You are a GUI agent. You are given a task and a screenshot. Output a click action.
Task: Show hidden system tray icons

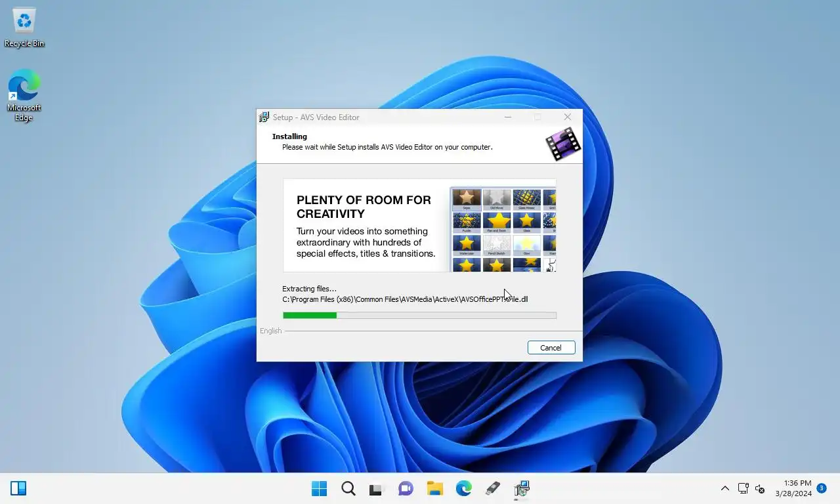tap(725, 488)
